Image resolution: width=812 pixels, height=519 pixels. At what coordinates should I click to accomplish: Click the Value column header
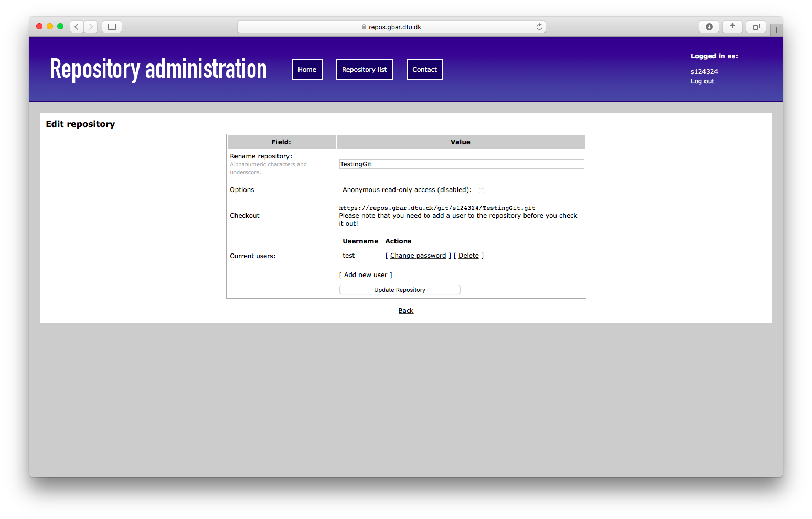pyautogui.click(x=461, y=142)
